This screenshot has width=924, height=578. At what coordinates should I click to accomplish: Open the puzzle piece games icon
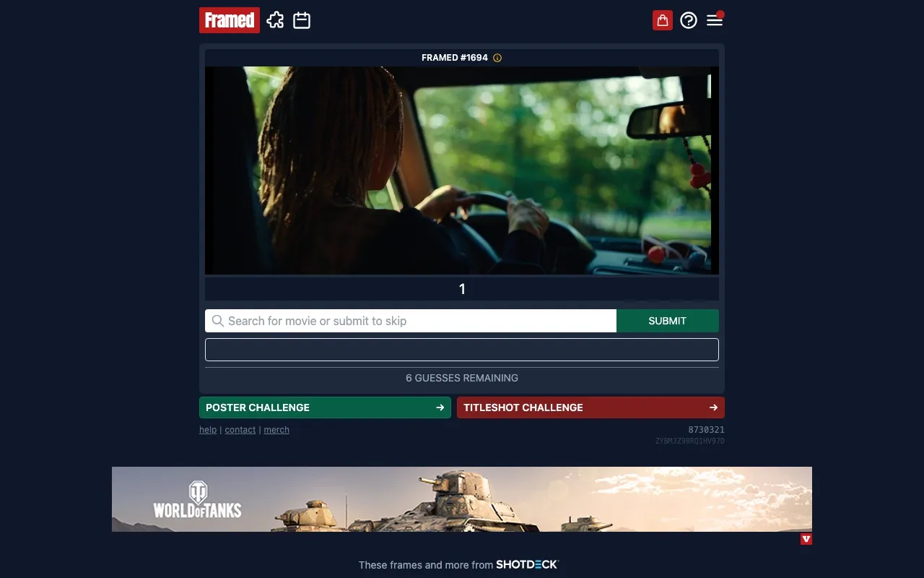(x=275, y=20)
